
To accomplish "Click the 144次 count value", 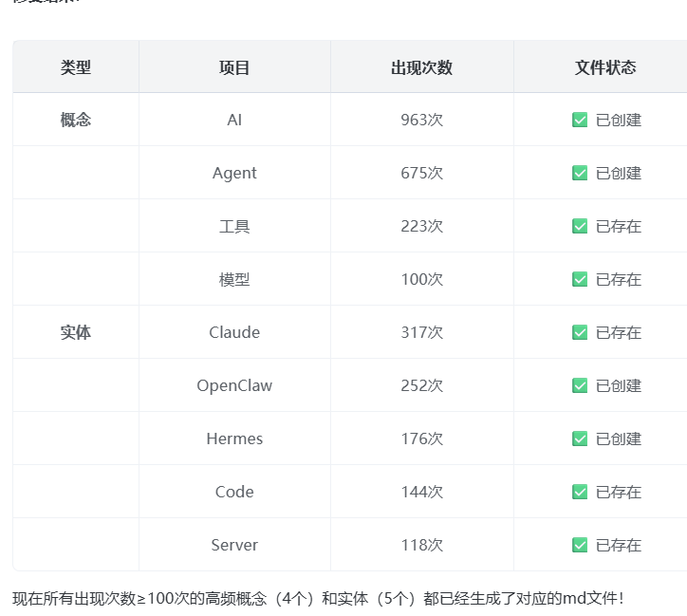I will click(422, 492).
